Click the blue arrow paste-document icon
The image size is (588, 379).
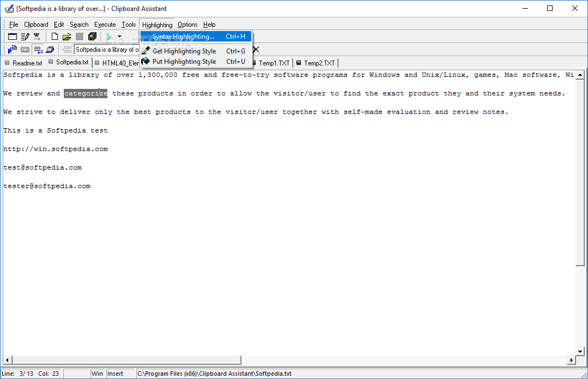pos(13,50)
